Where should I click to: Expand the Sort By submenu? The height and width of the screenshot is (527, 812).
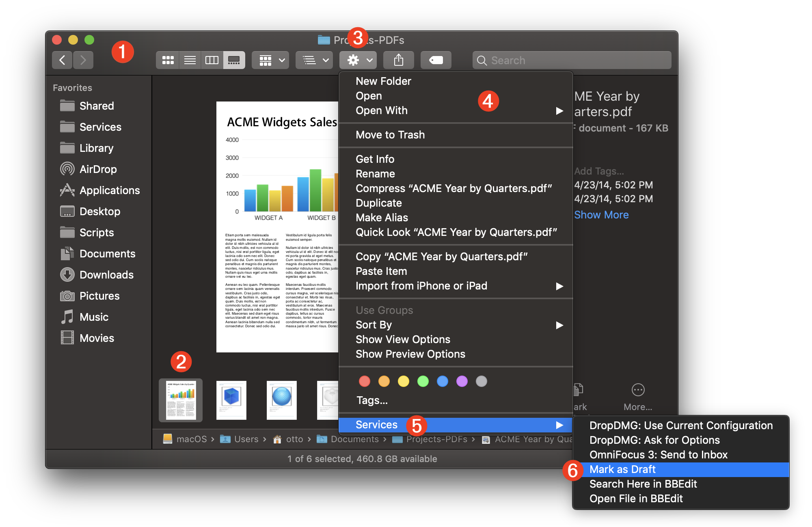[x=456, y=325]
